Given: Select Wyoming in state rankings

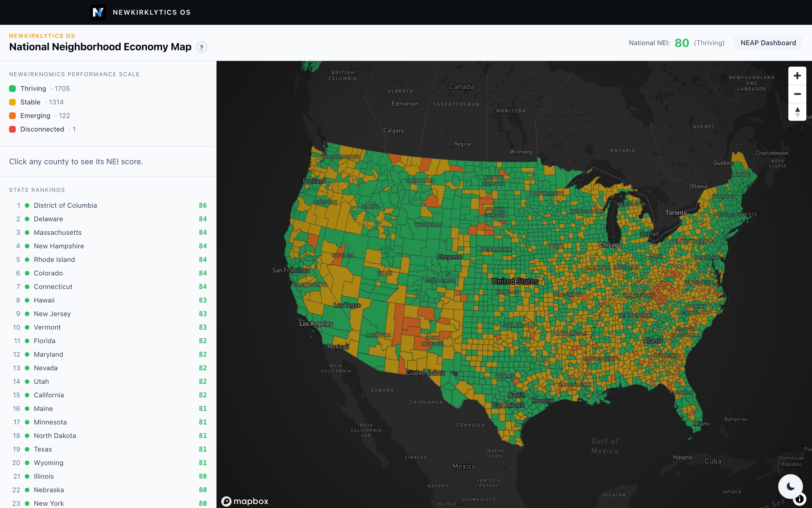Looking at the screenshot, I should pos(108,463).
